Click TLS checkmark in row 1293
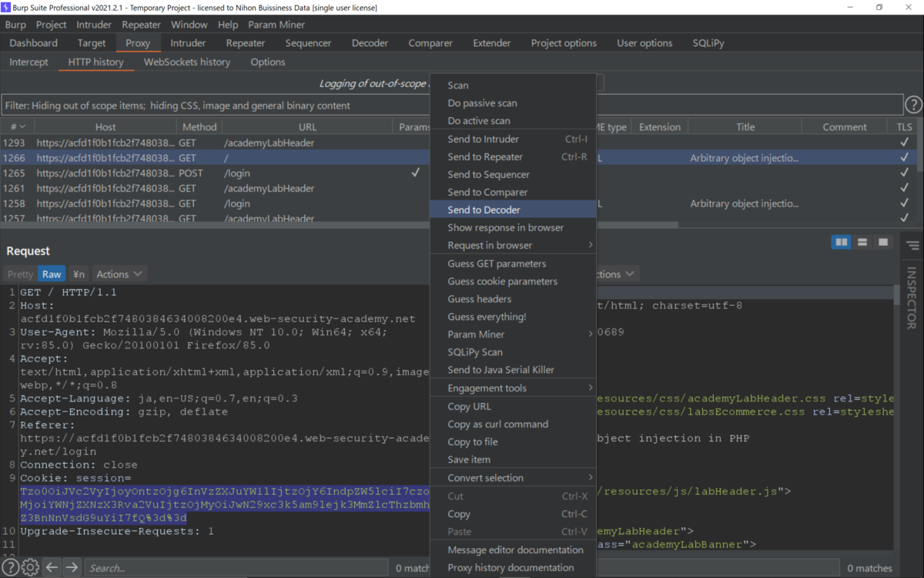Viewport: 924px width, 578px height. pos(904,143)
